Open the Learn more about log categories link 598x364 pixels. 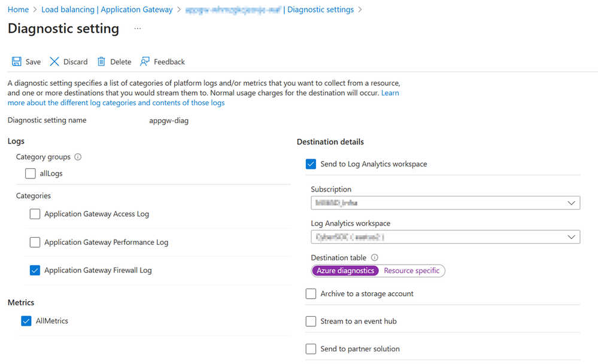click(116, 103)
